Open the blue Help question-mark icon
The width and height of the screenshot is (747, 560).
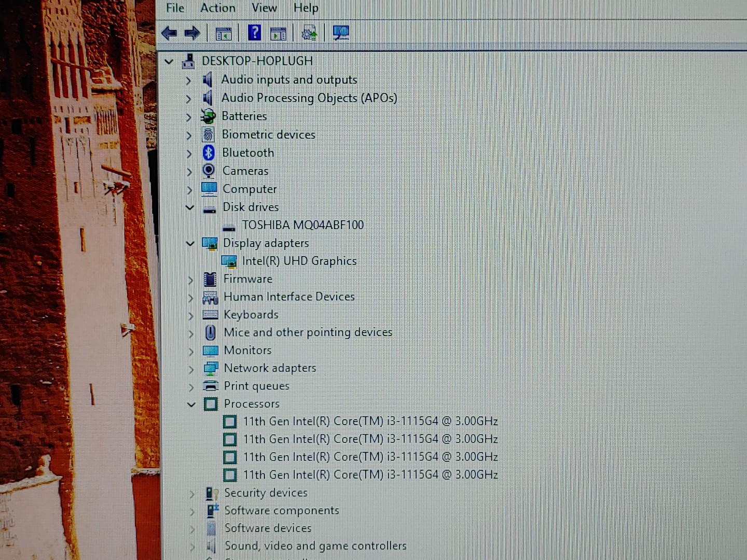tap(254, 33)
